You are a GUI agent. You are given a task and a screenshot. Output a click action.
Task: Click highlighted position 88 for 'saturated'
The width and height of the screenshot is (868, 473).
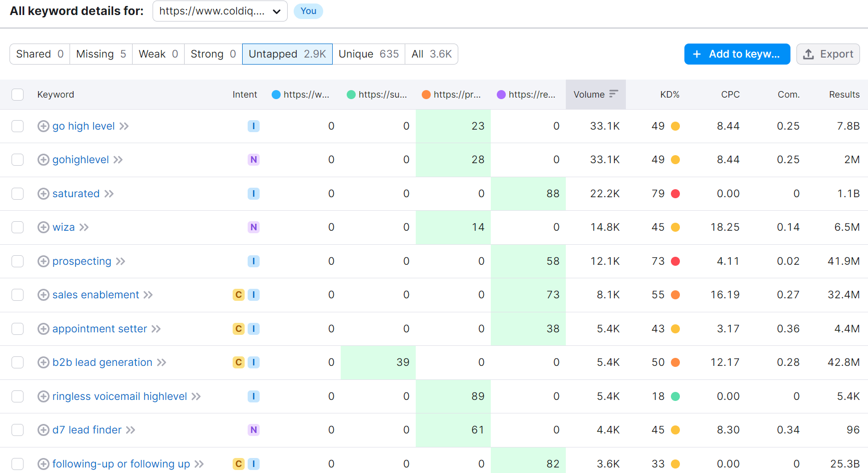pos(528,194)
